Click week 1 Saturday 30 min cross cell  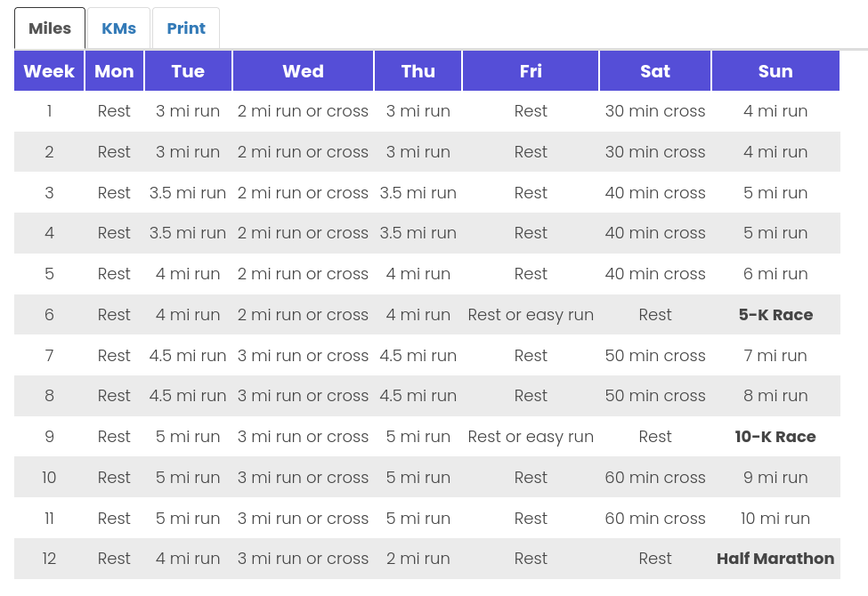tap(655, 111)
